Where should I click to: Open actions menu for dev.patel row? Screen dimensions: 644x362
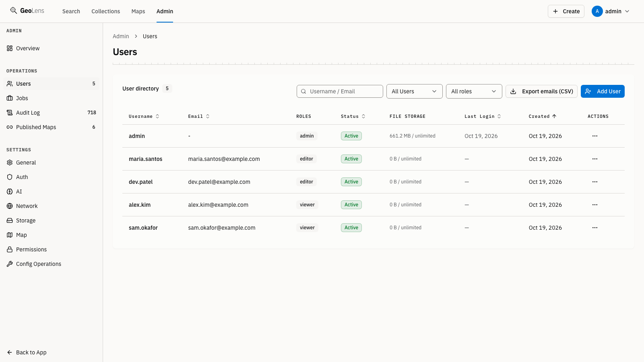[595, 182]
